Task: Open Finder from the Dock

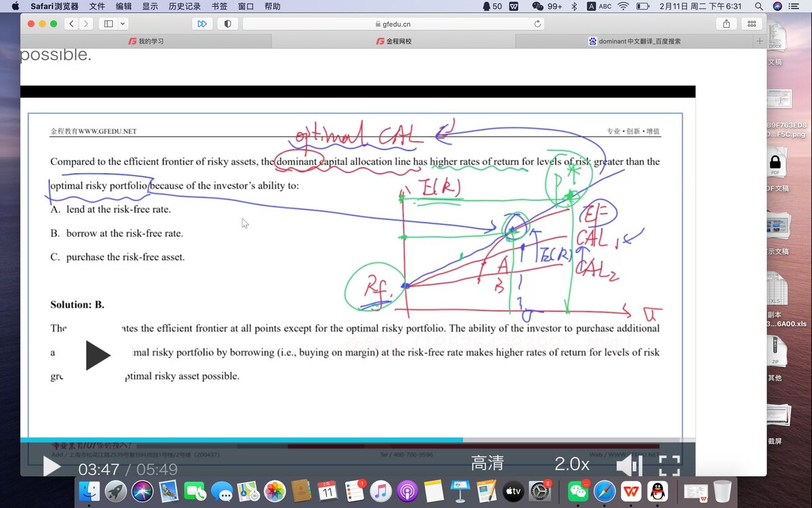Action: point(89,490)
